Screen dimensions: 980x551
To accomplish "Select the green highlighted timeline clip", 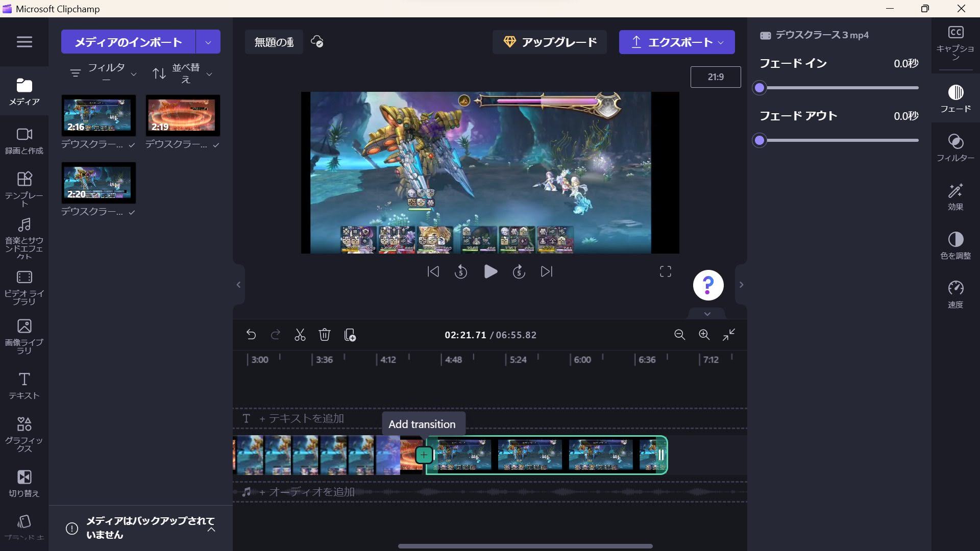I will [547, 455].
